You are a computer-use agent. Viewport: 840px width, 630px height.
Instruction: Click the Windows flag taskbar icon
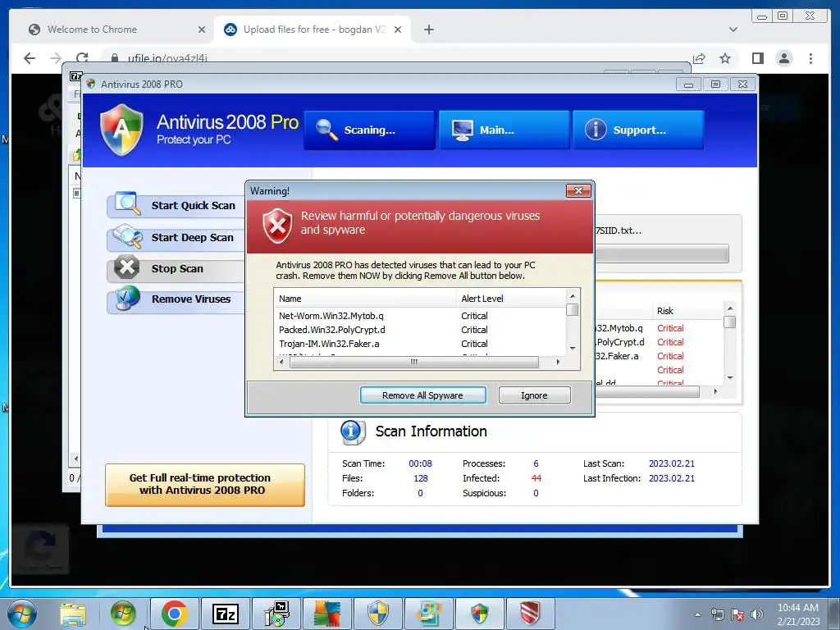pos(123,614)
